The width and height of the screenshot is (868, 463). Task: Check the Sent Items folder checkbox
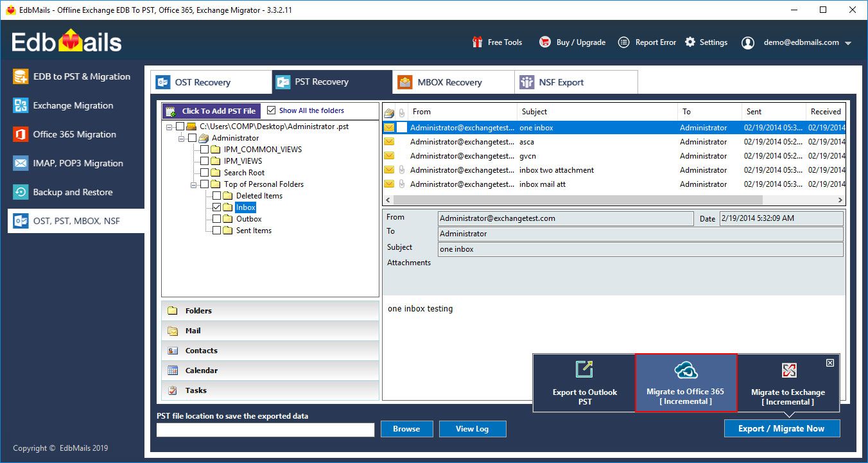216,231
